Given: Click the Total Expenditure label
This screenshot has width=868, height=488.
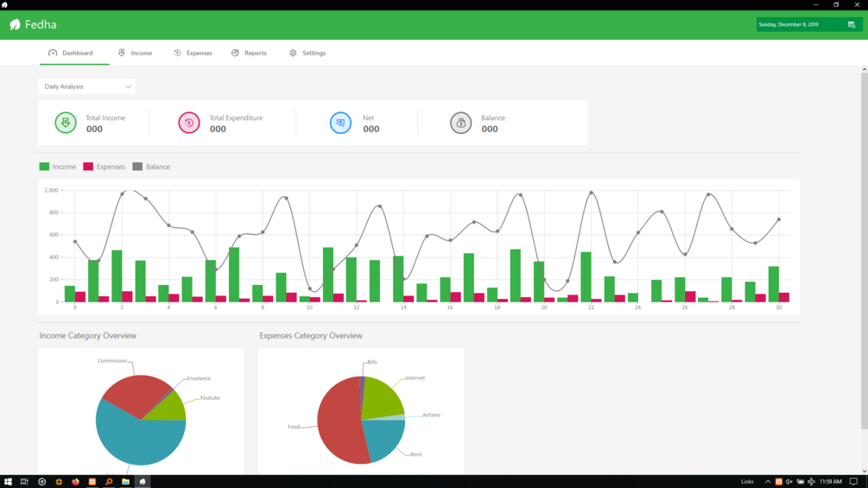Looking at the screenshot, I should click(236, 117).
